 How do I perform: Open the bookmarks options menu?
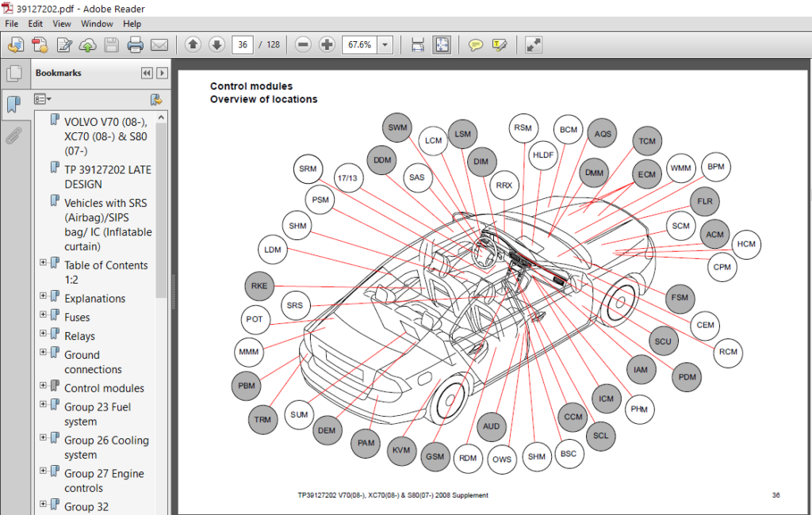point(43,99)
